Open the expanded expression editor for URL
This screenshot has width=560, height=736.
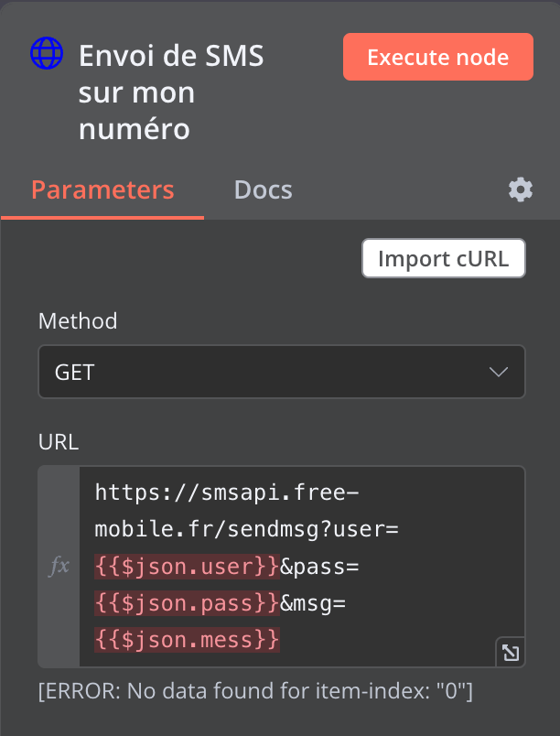pyautogui.click(x=510, y=652)
